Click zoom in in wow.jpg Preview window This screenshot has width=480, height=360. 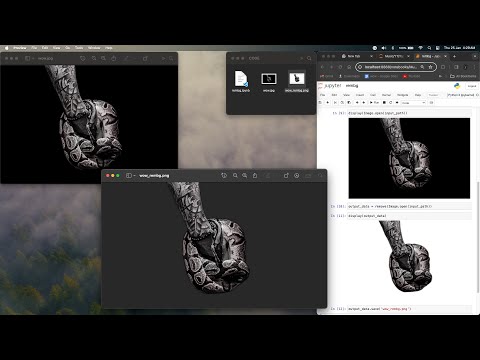[x=103, y=58]
